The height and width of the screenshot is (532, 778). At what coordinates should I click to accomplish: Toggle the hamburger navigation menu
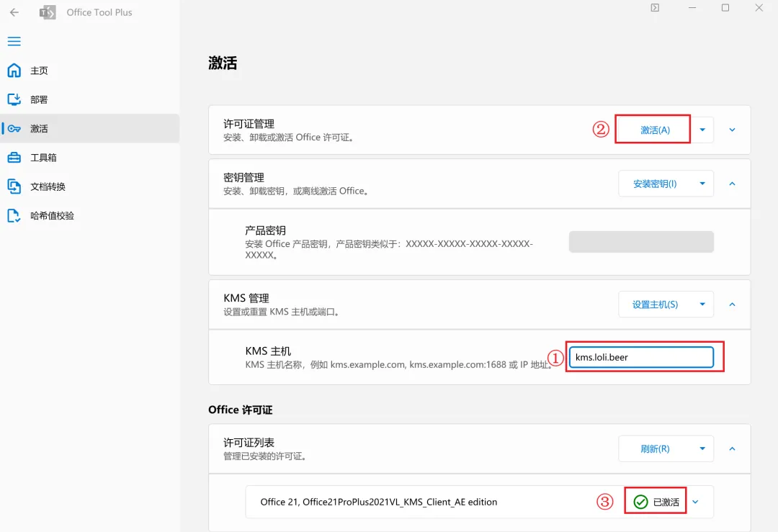coord(14,41)
